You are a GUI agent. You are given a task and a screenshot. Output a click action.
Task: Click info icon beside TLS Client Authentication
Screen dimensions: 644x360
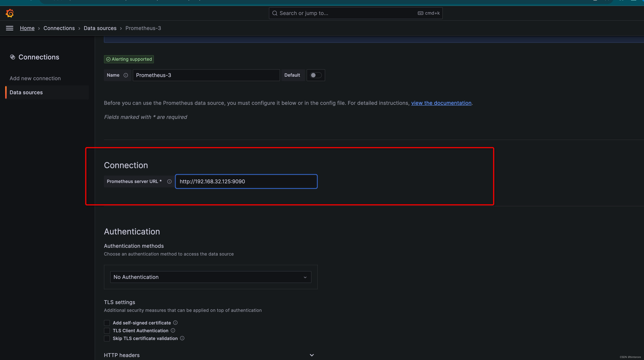click(173, 330)
